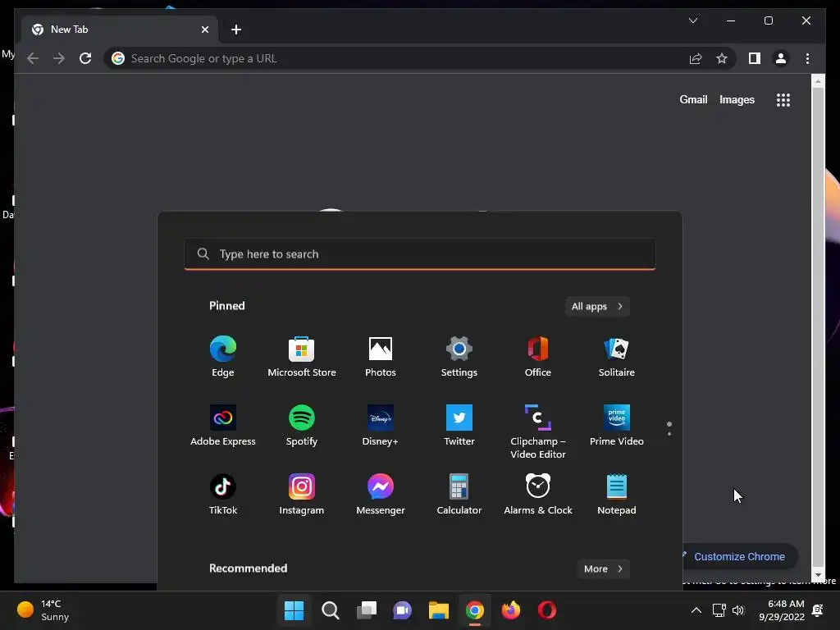Viewport: 840px width, 630px height.
Task: Bookmark this tab with star icon
Action: [x=722, y=58]
